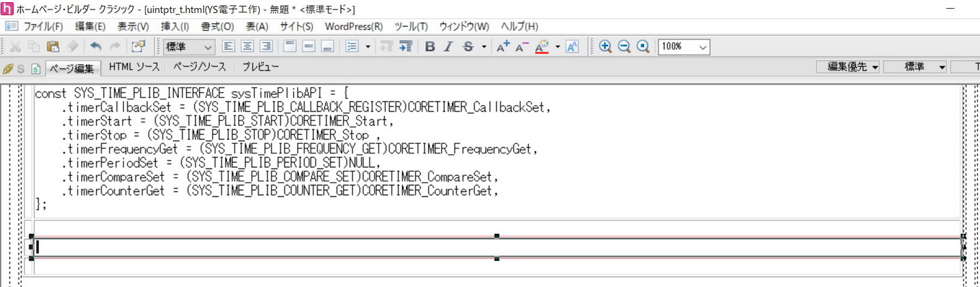Image resolution: width=980 pixels, height=287 pixels.
Task: Open the font color palette icon
Action: pyautogui.click(x=542, y=47)
